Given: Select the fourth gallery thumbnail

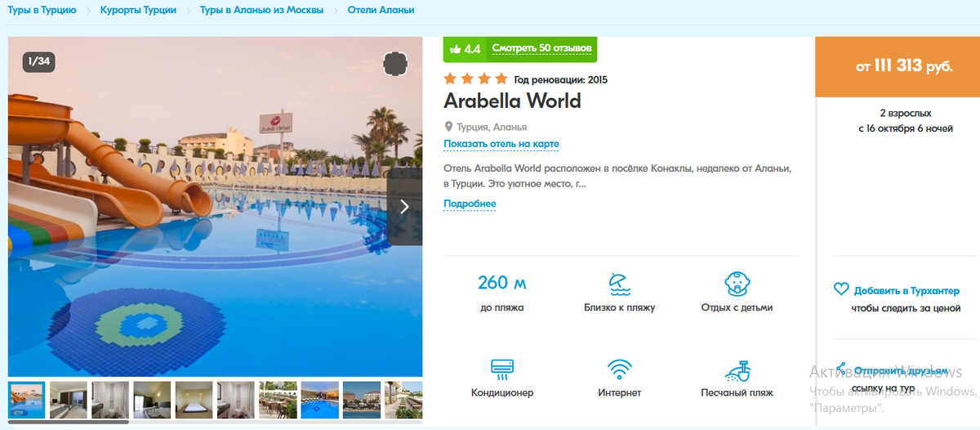Looking at the screenshot, I should [152, 400].
